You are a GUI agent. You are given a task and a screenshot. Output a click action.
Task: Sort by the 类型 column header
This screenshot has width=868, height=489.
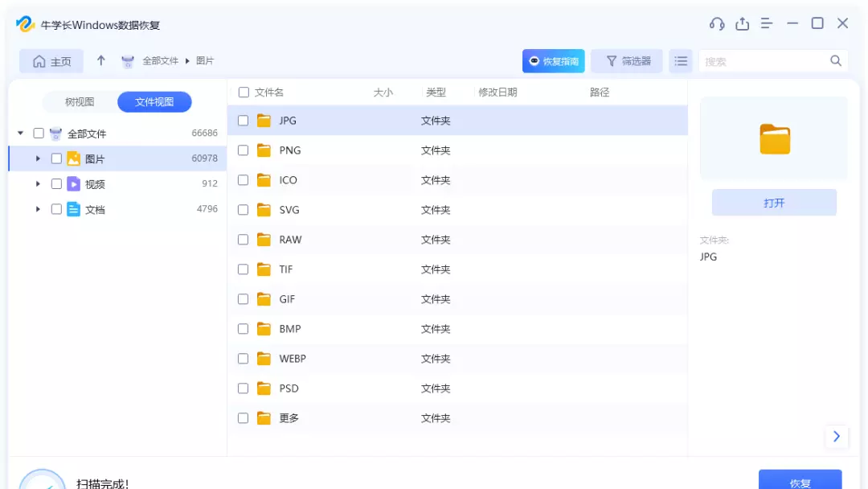point(436,92)
